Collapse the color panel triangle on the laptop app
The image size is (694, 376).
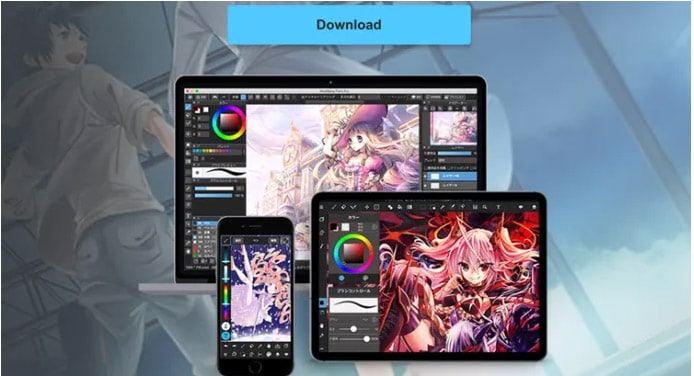[194, 102]
